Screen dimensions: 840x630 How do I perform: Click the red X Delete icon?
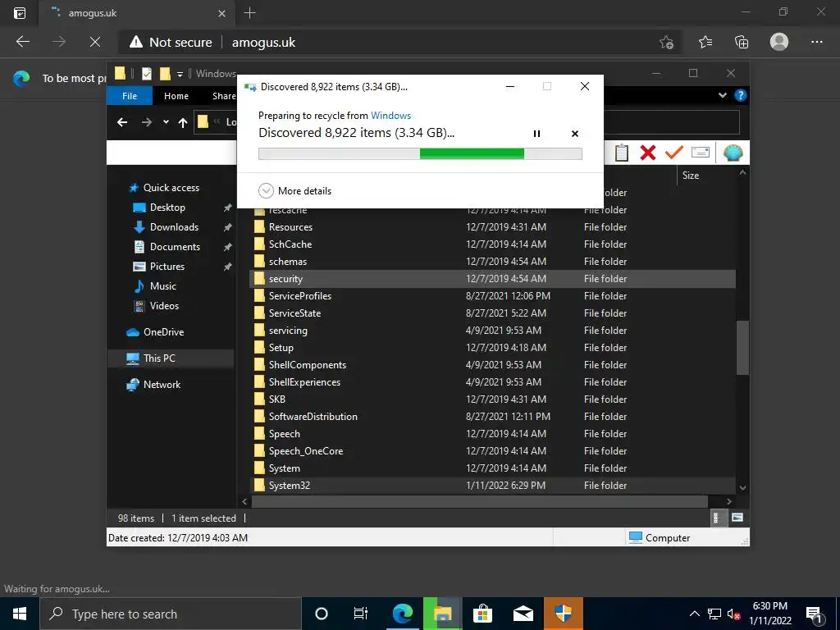(x=648, y=153)
